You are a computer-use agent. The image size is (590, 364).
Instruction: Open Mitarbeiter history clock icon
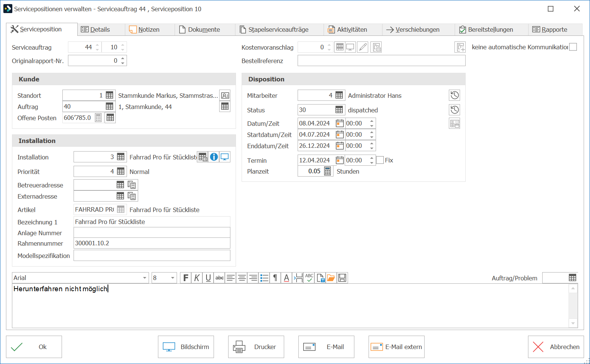(454, 95)
